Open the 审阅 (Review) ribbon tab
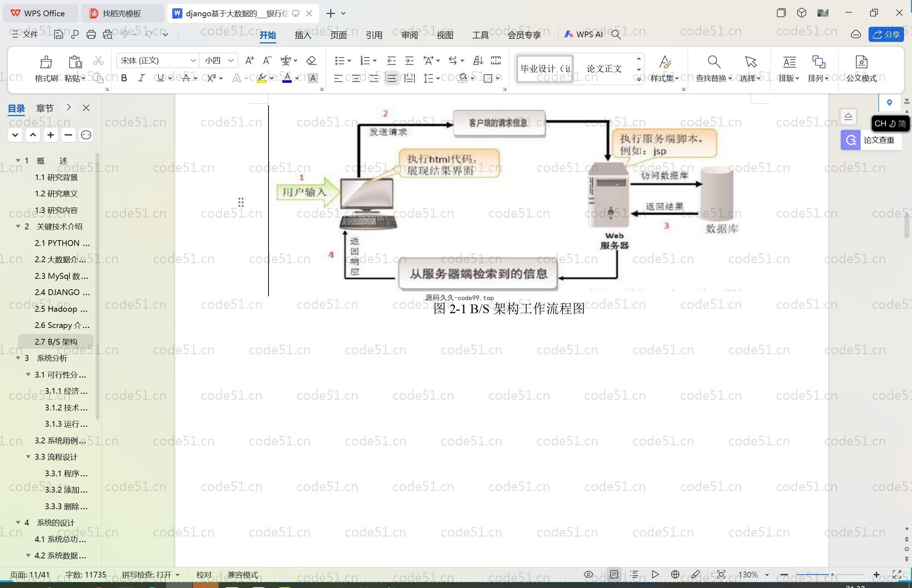This screenshot has height=588, width=912. pyautogui.click(x=410, y=35)
